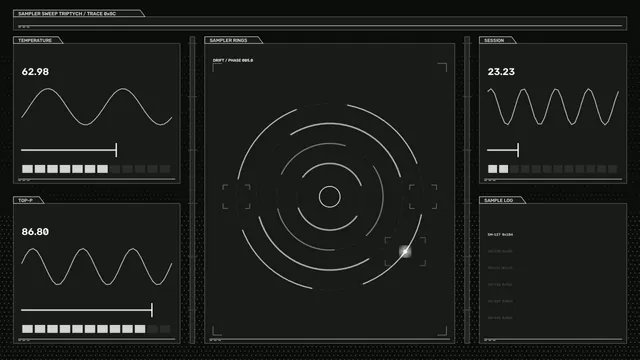This screenshot has height=360, width=640.
Task: Open the TEMPERATURE panel tab
Action: [38, 40]
